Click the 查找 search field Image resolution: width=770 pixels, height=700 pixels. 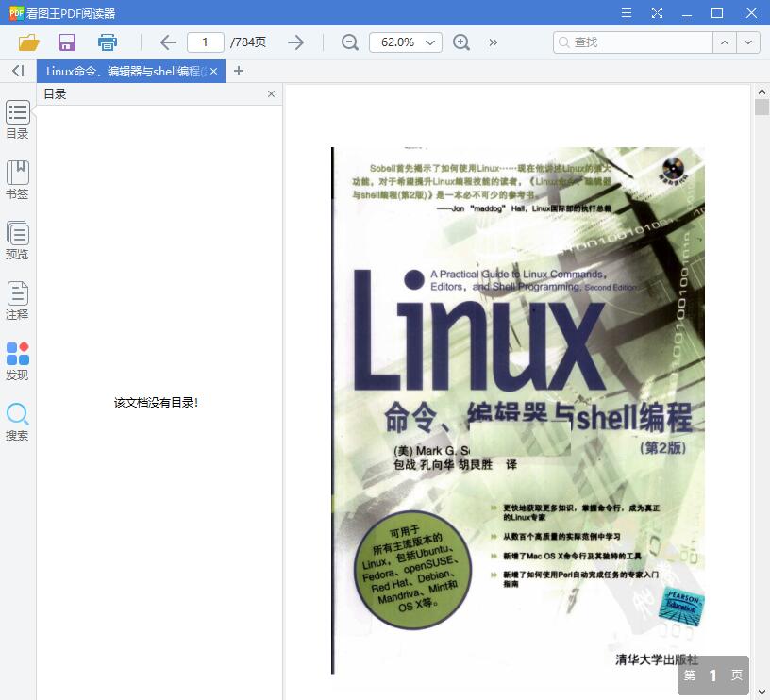[x=632, y=42]
